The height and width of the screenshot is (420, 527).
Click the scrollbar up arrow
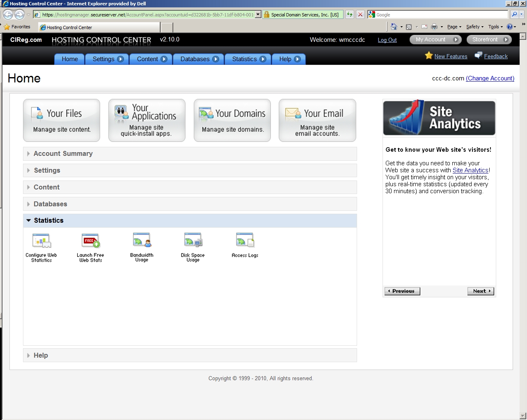tap(522, 37)
